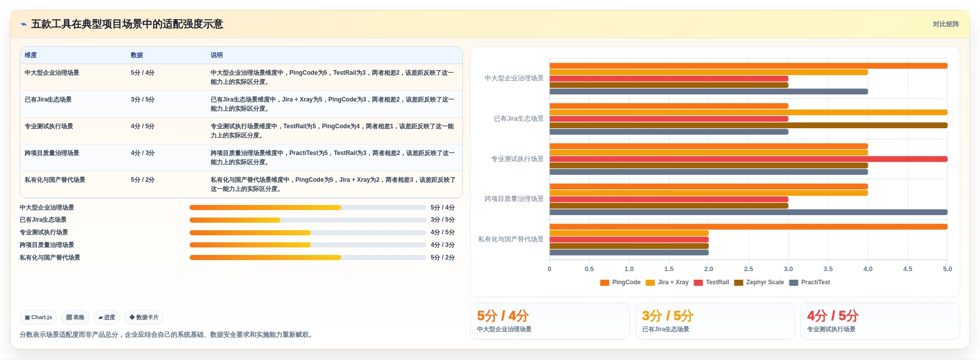This screenshot has height=360, width=980.
Task: Click the 表格 tag
Action: (75, 318)
